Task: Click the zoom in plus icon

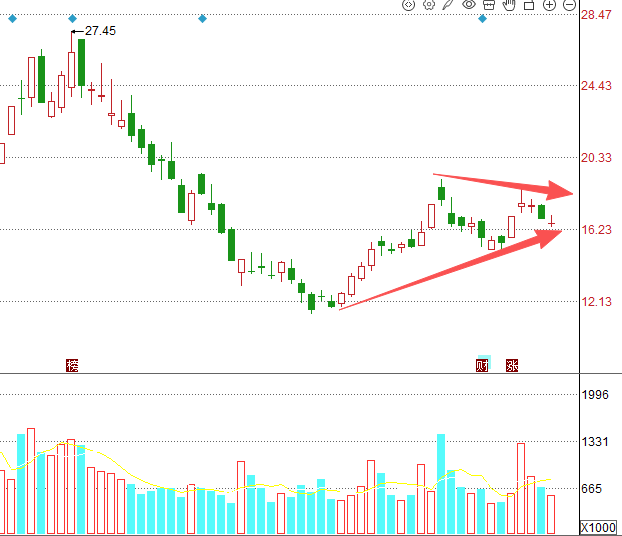Action: (549, 5)
